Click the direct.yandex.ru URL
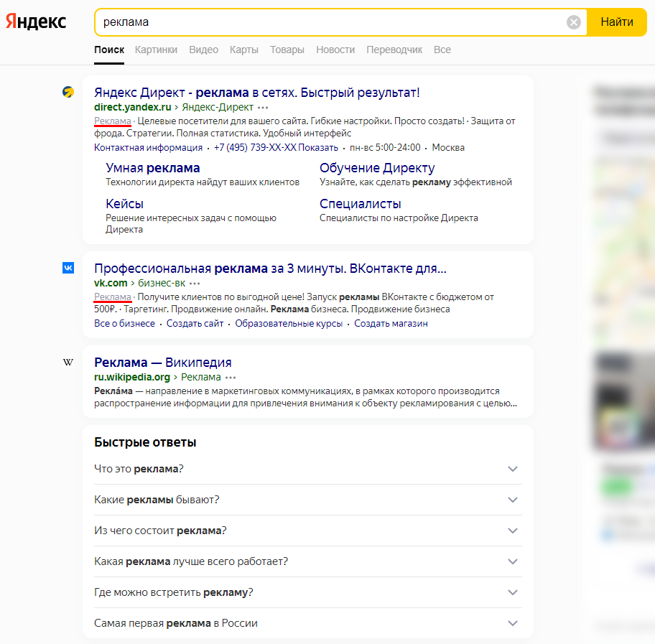Image resolution: width=655 pixels, height=644 pixels. pos(132,108)
